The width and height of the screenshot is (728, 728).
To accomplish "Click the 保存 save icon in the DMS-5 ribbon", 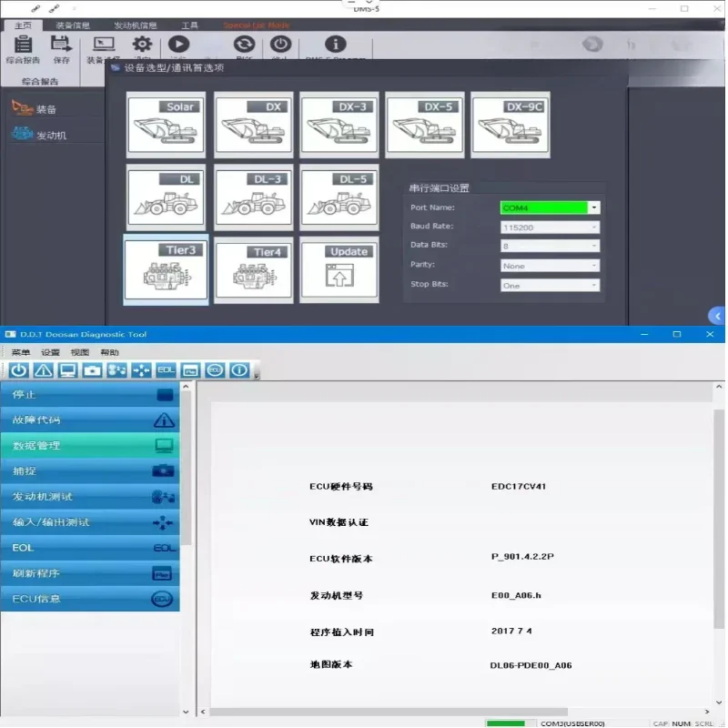I will tap(61, 45).
